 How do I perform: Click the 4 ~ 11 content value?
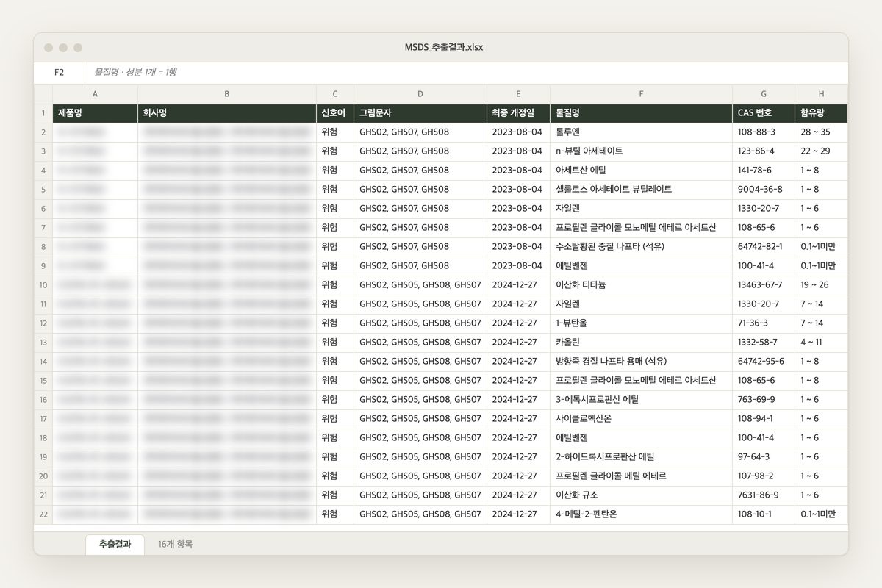click(x=821, y=343)
